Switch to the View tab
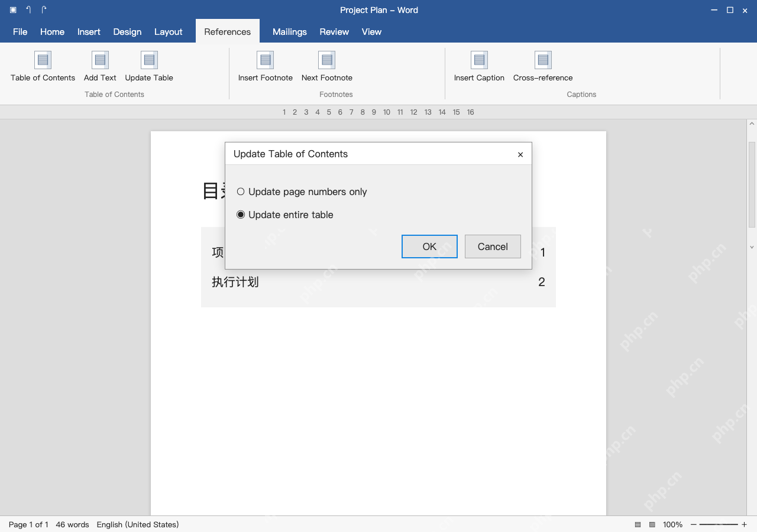The image size is (757, 532). pyautogui.click(x=371, y=32)
